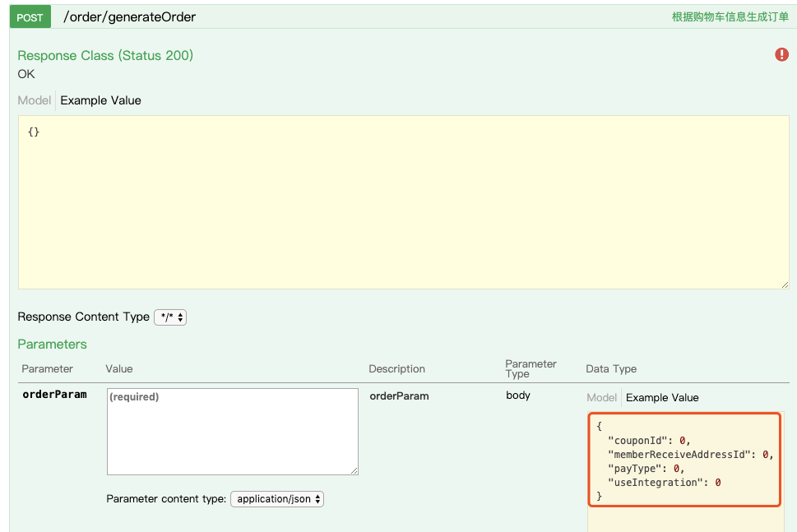Click the green POST method badge
Viewport: 797px width, 532px height.
click(x=30, y=16)
